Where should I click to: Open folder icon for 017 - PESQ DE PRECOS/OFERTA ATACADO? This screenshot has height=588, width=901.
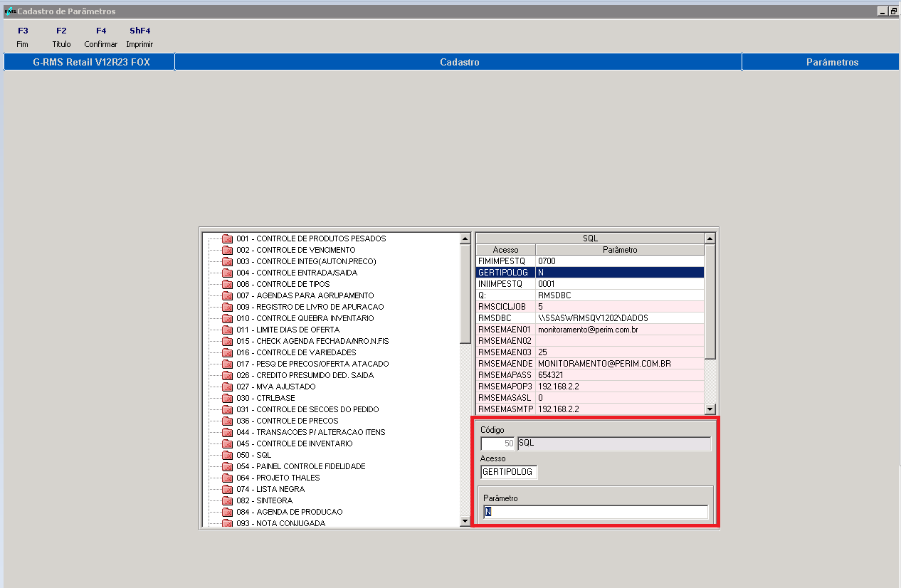click(227, 364)
